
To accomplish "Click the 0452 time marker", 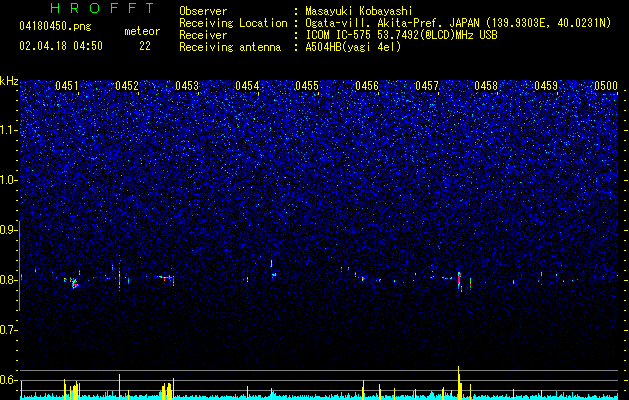I will (x=127, y=86).
